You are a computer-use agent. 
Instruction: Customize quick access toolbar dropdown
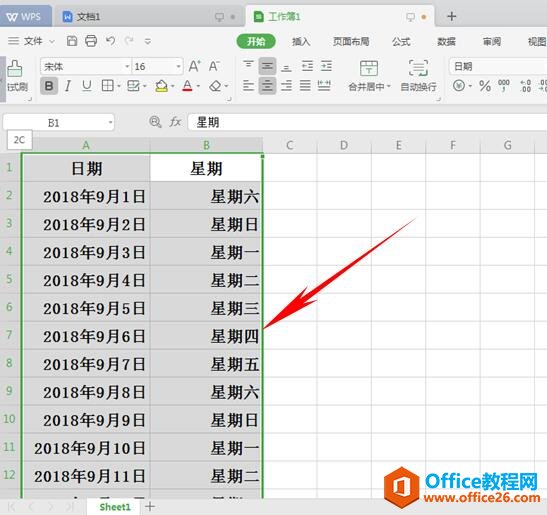tap(148, 42)
